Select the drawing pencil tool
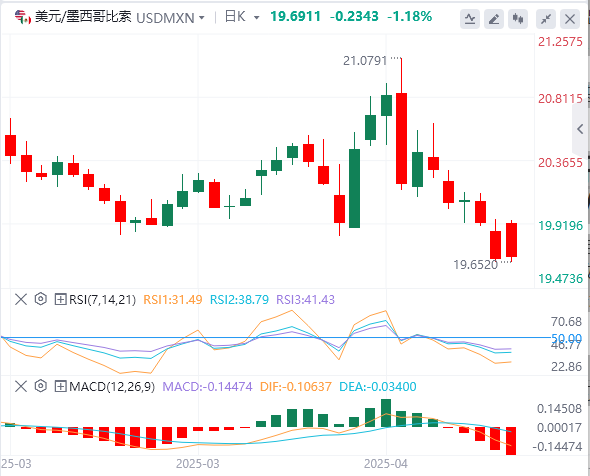This screenshot has height=476, width=590. (494, 19)
